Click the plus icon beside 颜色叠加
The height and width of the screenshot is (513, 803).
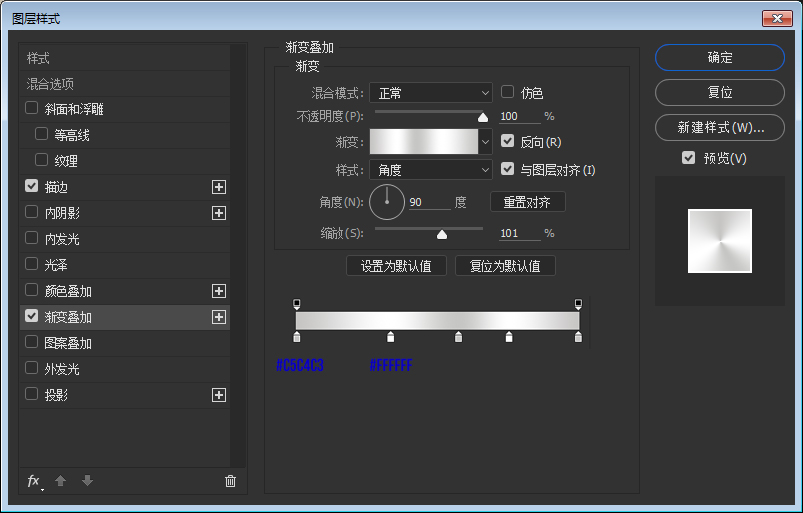click(219, 291)
